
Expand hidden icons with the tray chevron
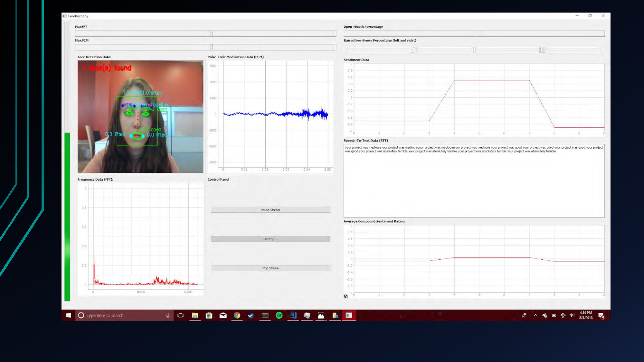point(535,315)
